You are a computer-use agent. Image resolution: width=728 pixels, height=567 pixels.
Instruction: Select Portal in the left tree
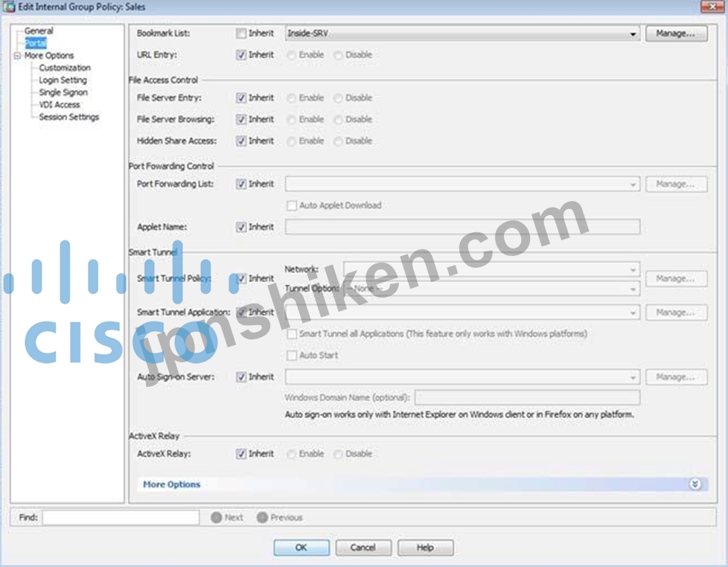[36, 43]
